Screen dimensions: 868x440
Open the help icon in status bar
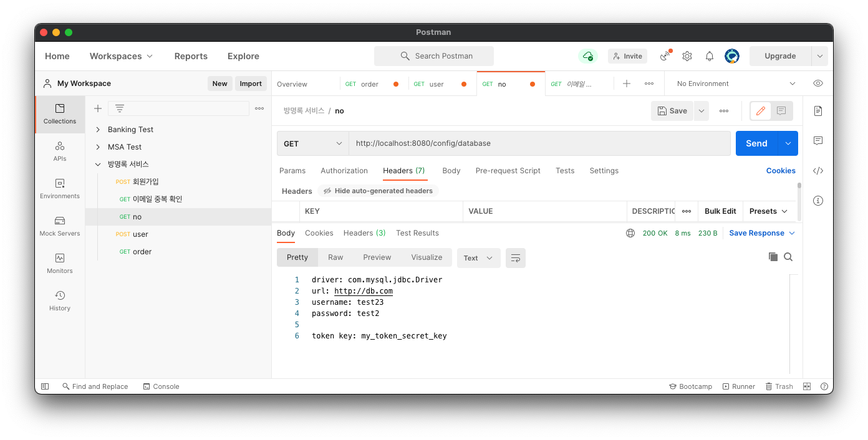click(x=824, y=386)
